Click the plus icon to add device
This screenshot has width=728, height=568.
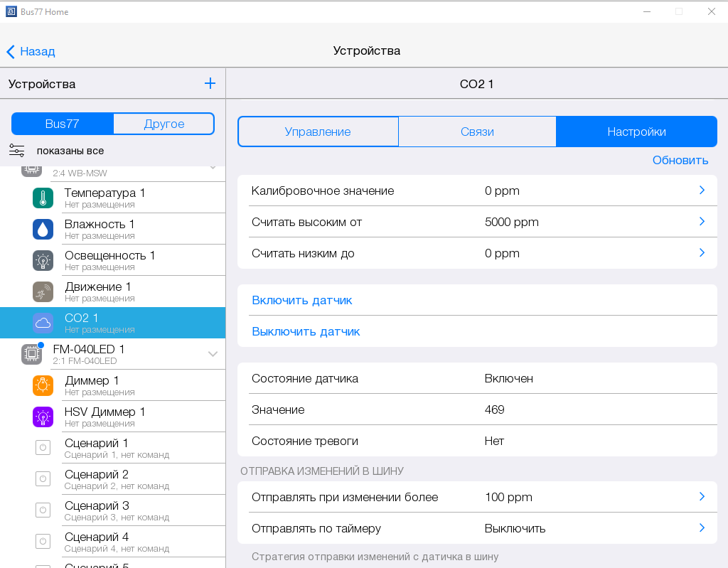tap(210, 84)
